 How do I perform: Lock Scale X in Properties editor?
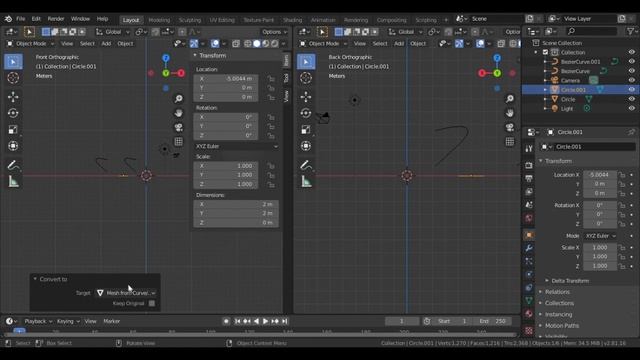622,247
